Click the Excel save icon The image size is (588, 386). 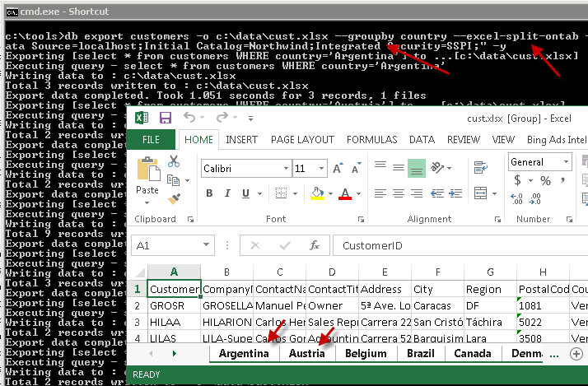point(166,118)
